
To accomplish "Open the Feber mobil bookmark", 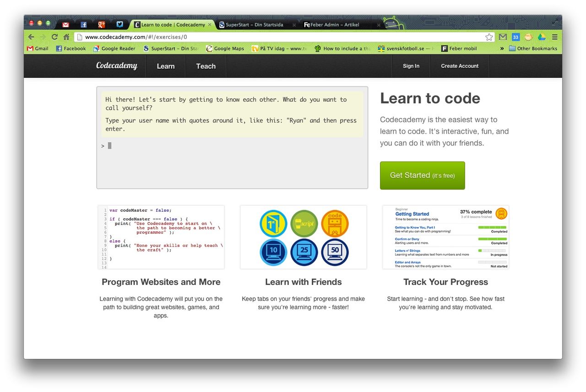I will pos(459,48).
